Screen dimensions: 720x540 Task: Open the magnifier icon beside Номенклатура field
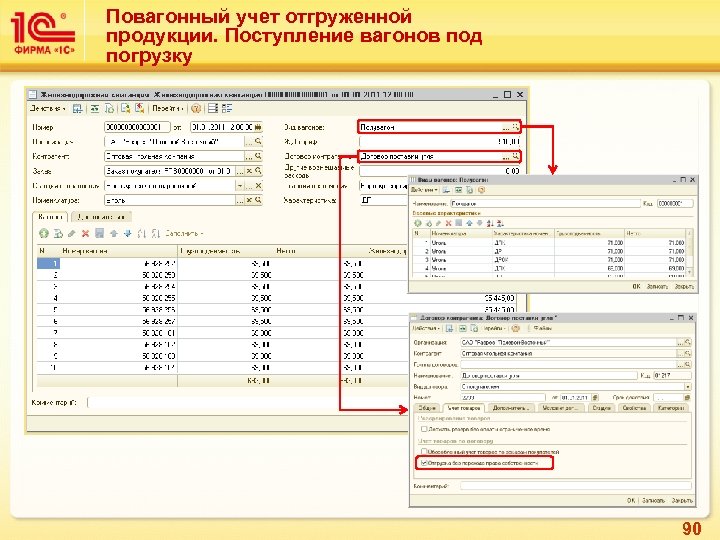pyautogui.click(x=259, y=200)
